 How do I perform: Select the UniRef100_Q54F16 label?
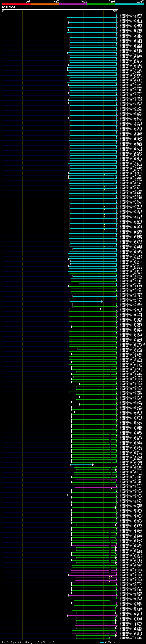click(x=131, y=615)
